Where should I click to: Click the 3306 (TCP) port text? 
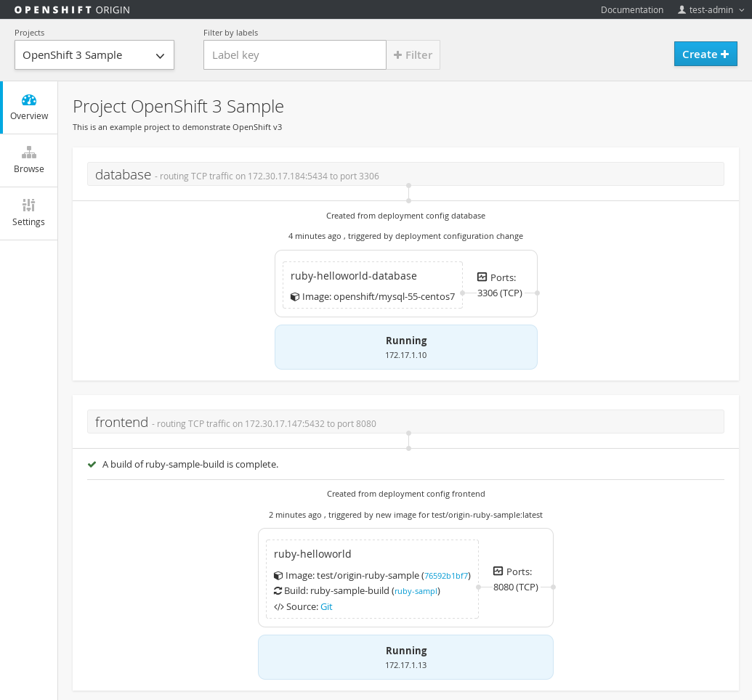pos(500,293)
